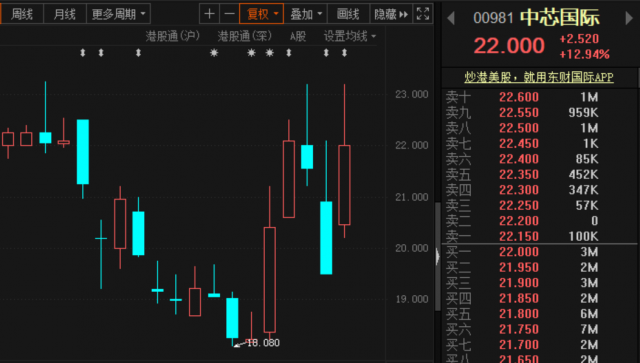Go to previous stock with left arrow

[451, 18]
